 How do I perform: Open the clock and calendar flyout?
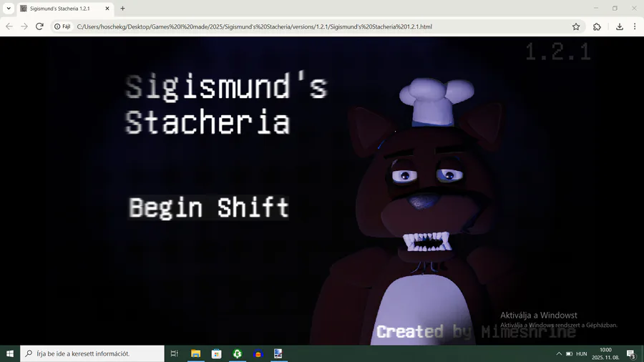605,353
